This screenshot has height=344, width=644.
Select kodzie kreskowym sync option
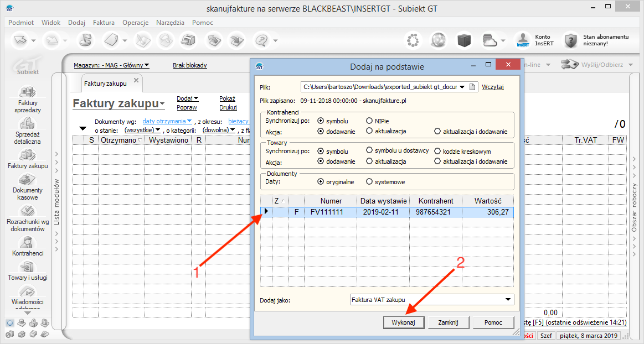(x=437, y=151)
